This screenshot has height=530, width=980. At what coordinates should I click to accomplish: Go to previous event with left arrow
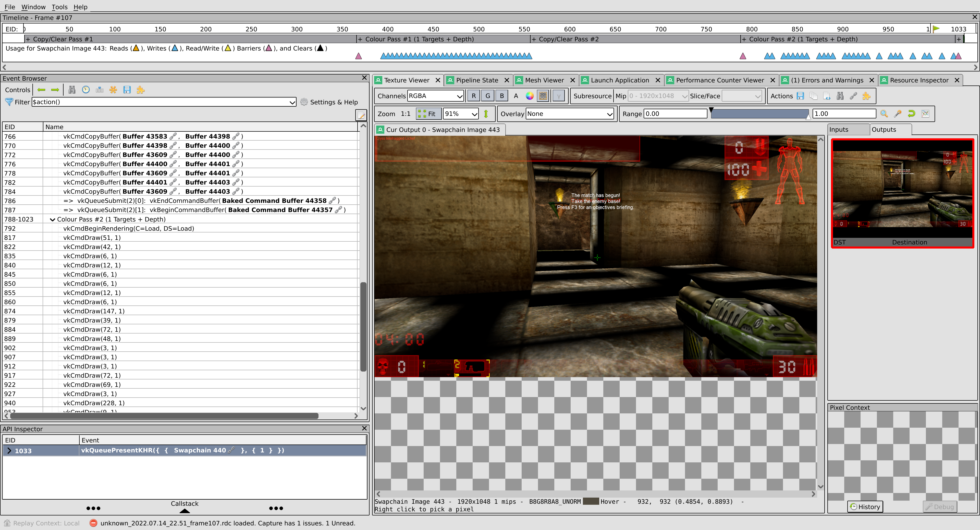[x=41, y=90]
